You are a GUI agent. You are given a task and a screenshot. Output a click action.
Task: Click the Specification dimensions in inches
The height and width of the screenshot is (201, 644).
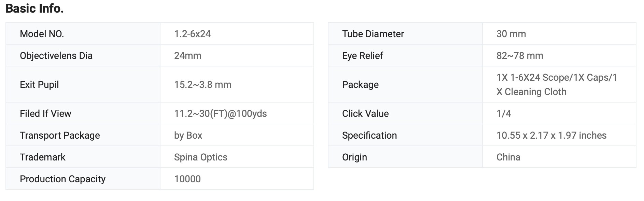[x=551, y=135]
